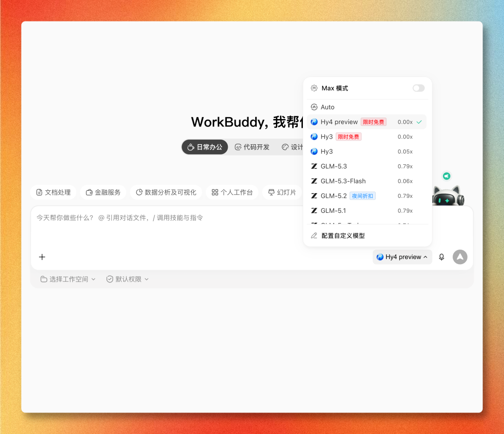The width and height of the screenshot is (504, 434).
Task: Click the GLM-5.1 Z logo icon
Action: point(314,210)
